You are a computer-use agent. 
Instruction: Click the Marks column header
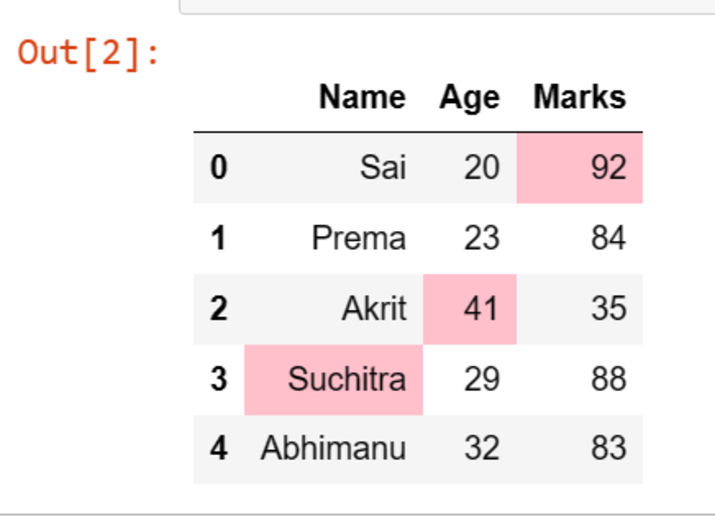579,97
